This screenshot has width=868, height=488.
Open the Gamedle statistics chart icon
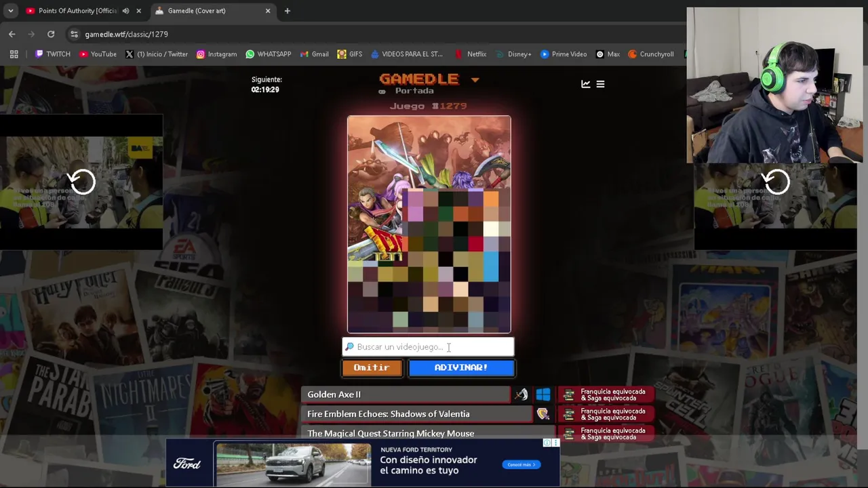click(x=586, y=84)
